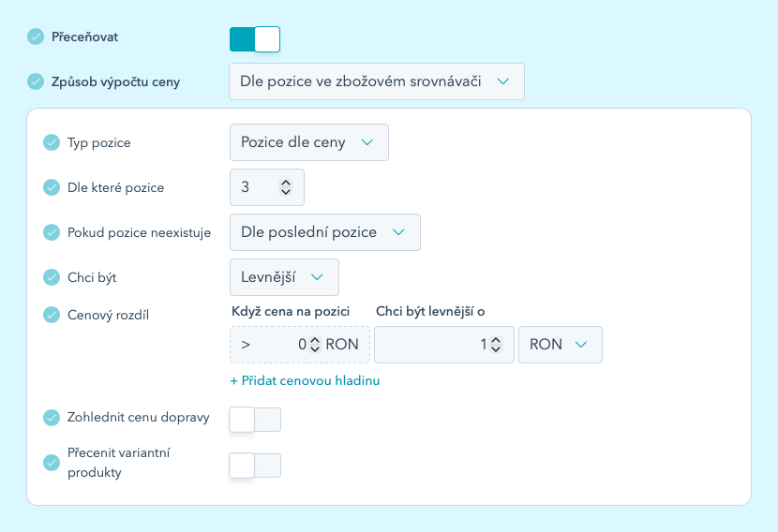Click the check icon beside Dle které pozice
This screenshot has width=778, height=532.
coord(52,187)
